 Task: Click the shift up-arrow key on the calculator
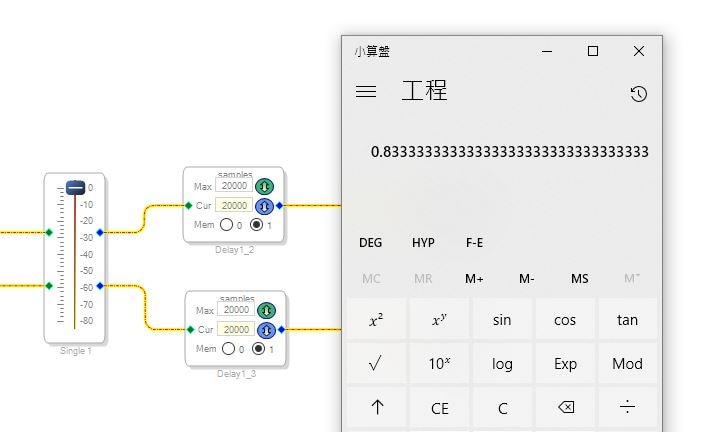tap(377, 407)
